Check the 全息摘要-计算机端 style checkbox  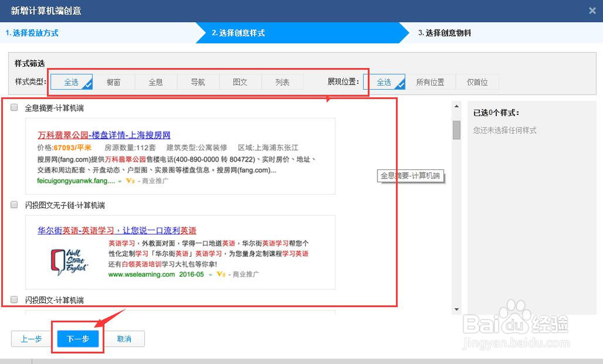coord(14,107)
